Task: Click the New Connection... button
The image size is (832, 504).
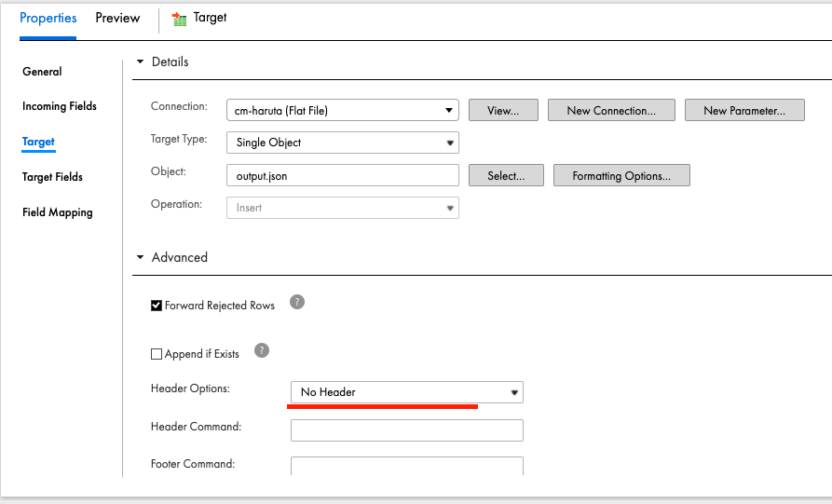Action: pyautogui.click(x=612, y=110)
